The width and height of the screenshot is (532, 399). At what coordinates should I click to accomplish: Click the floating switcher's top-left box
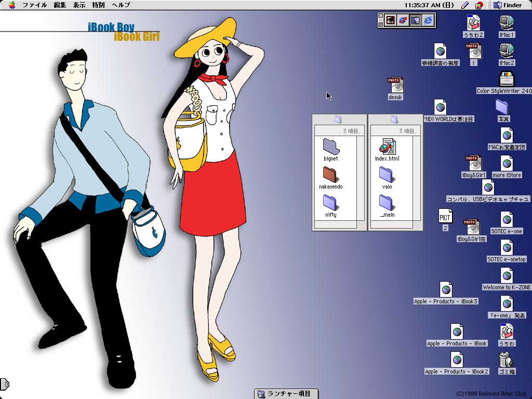coord(380,16)
